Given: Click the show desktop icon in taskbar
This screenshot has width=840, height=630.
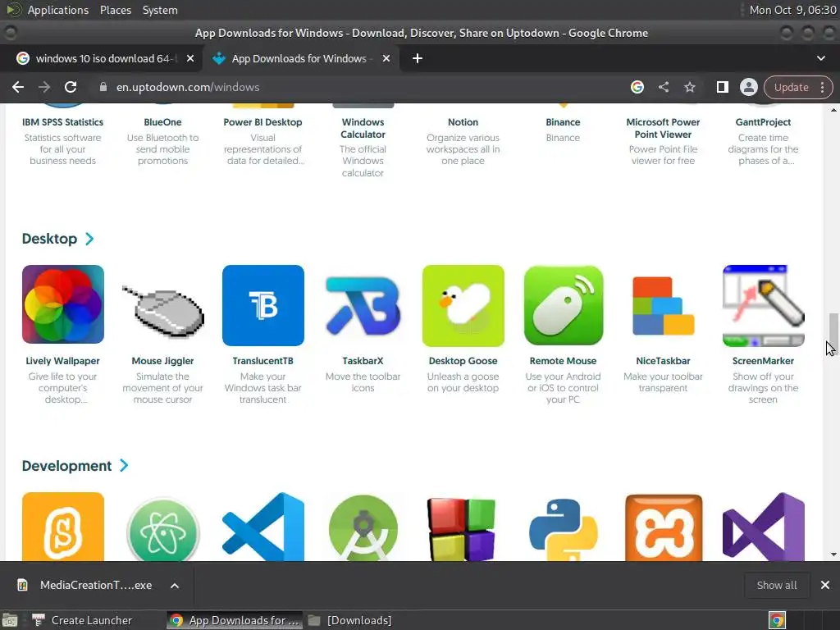Looking at the screenshot, I should tap(10, 620).
